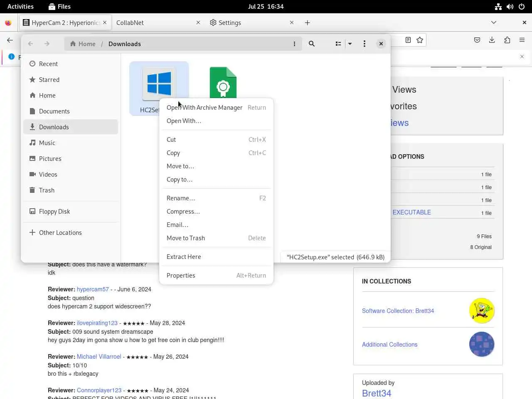Choose Compress… from context menu
This screenshot has width=532, height=399.
click(x=216, y=211)
